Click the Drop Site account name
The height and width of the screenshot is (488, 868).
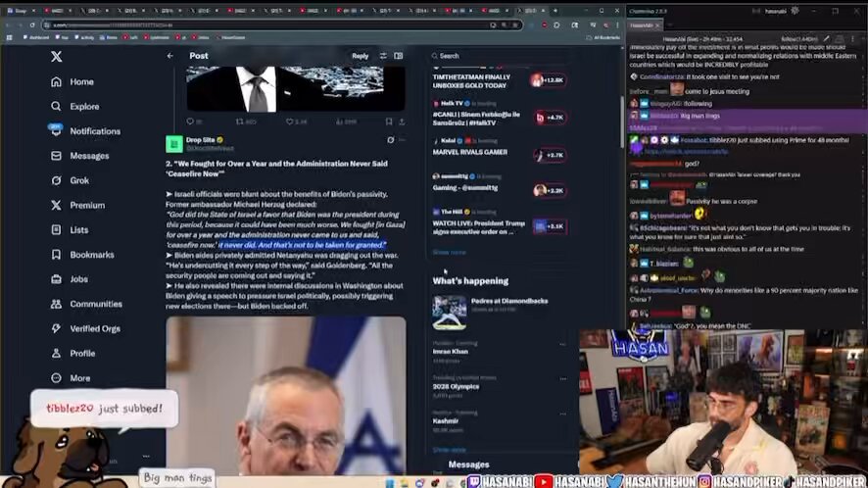pos(201,140)
